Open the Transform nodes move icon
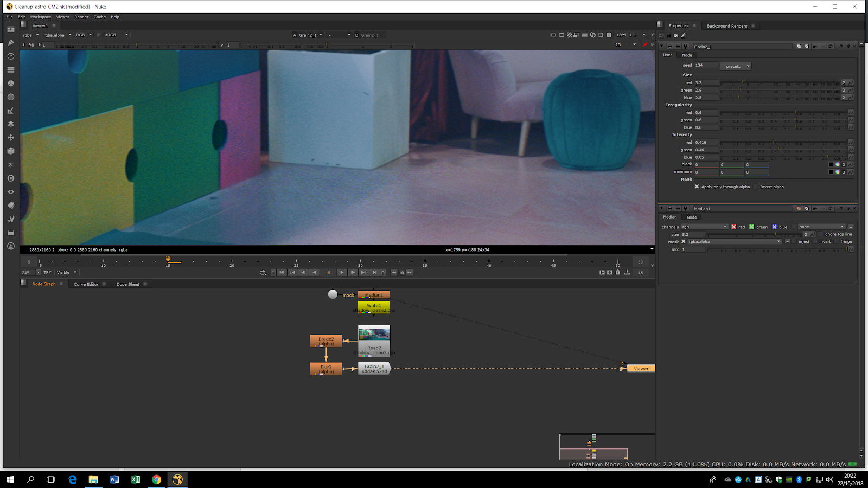The image size is (868, 488). coord(10,138)
